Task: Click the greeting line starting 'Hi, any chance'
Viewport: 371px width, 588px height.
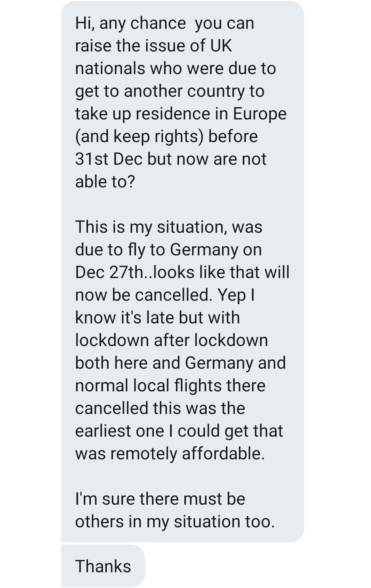Action: (x=165, y=23)
